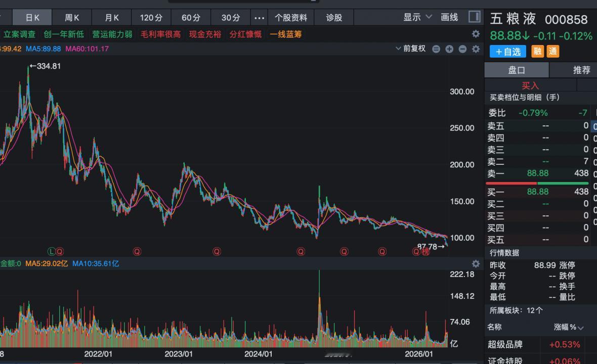
Task: Select the 卖一 ask price 88.88
Action: pos(538,173)
